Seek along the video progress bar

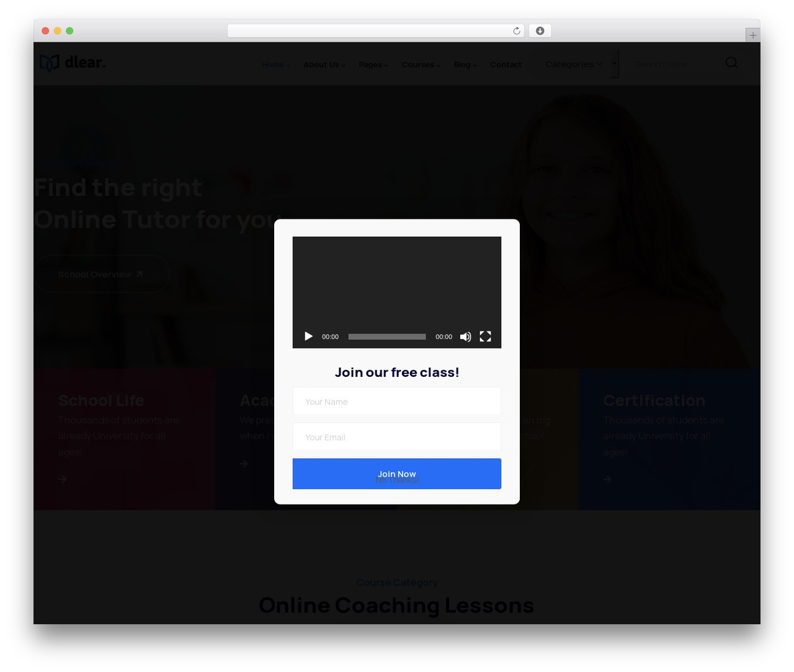coord(387,337)
